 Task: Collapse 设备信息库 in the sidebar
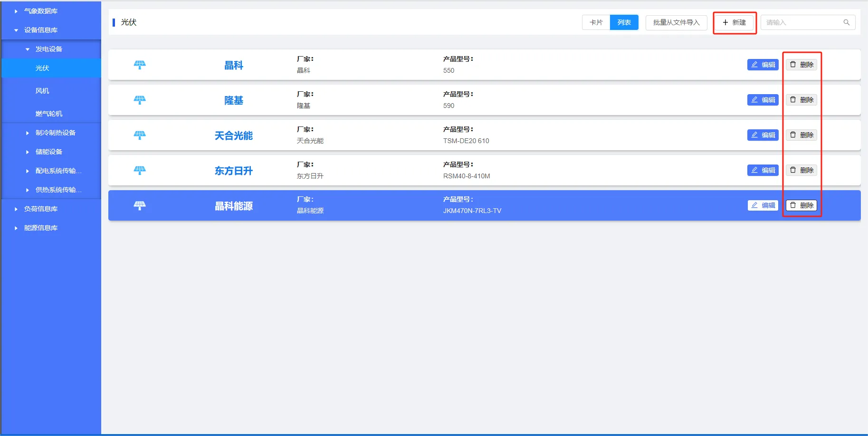point(51,30)
